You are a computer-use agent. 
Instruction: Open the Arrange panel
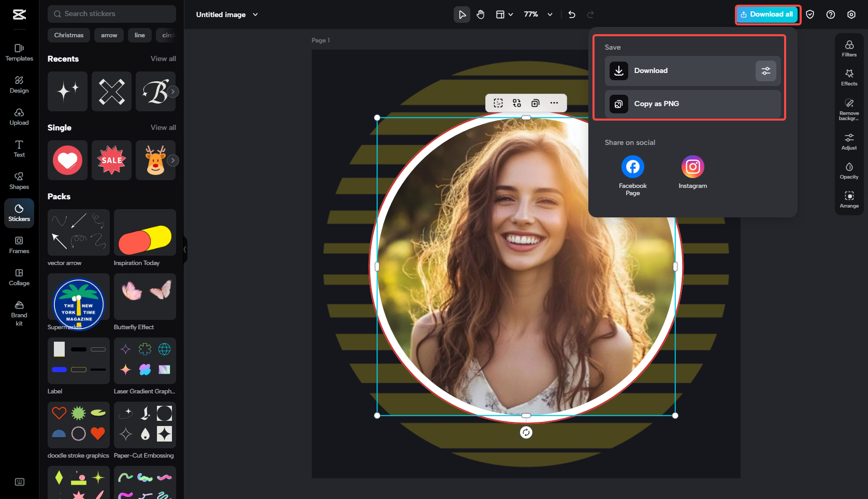(x=849, y=199)
